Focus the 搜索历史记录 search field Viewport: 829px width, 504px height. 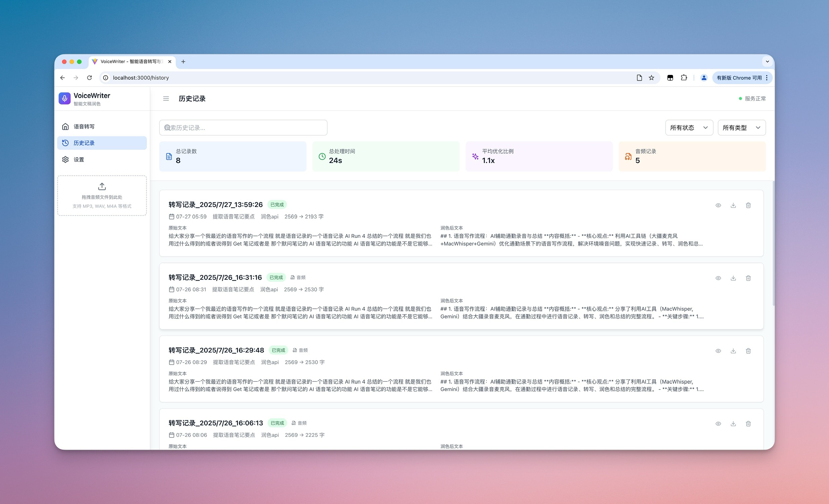click(243, 128)
